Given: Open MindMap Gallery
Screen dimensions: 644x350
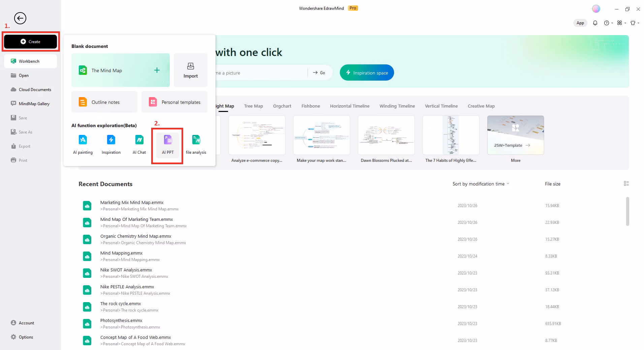Looking at the screenshot, I should [x=30, y=104].
